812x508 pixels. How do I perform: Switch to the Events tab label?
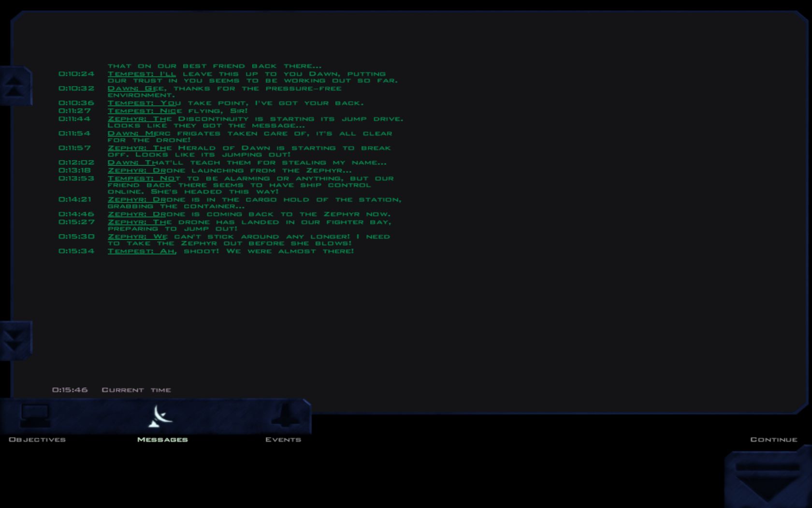283,439
